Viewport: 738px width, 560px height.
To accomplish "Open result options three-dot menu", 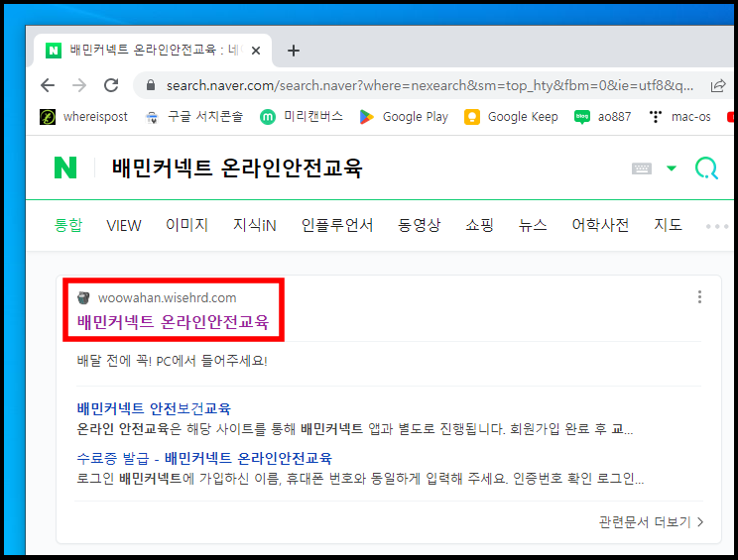I will click(x=700, y=296).
